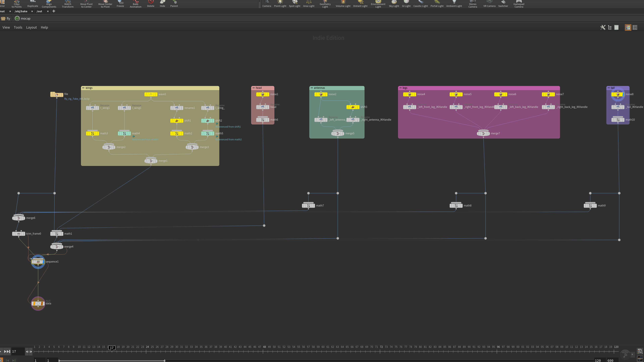Collapse the head network box
Screen dimensions: 644x362
254,88
